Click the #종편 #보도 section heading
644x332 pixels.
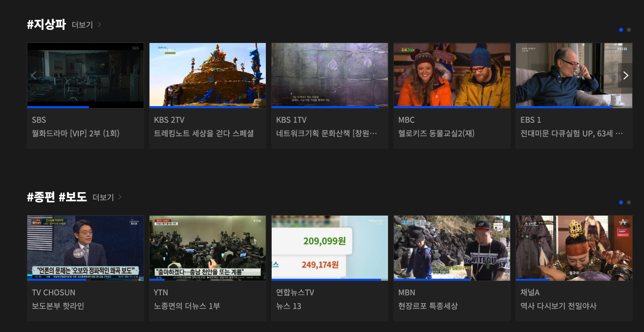click(x=57, y=197)
